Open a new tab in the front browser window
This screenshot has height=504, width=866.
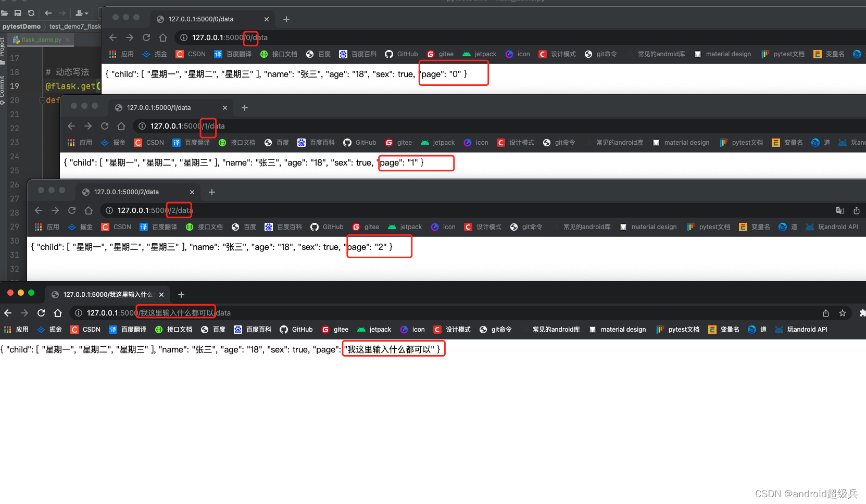click(181, 295)
